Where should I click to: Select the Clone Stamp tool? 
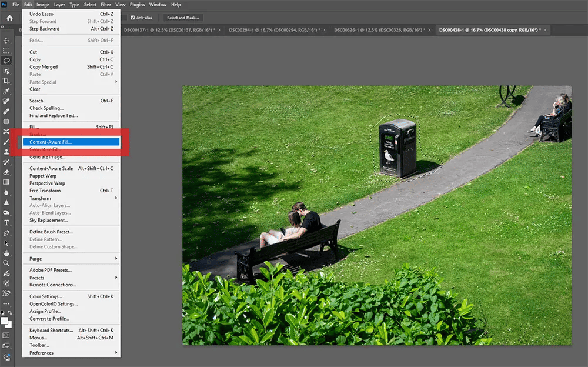pos(6,152)
